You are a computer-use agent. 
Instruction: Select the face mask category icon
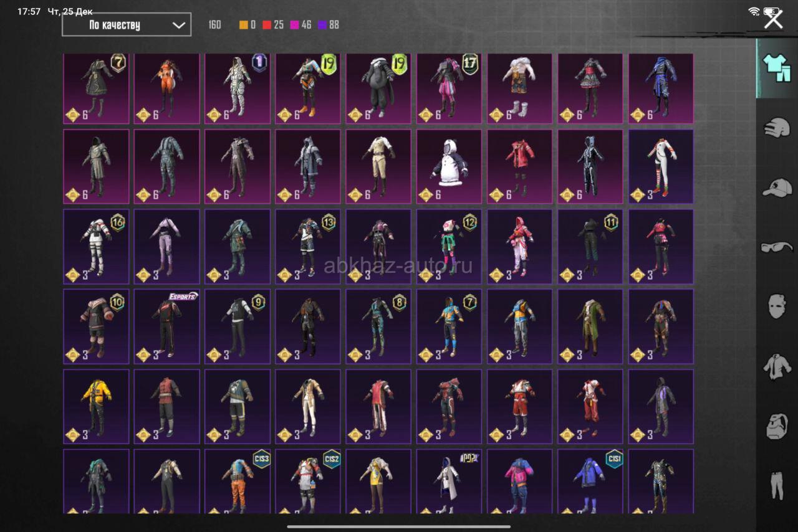(777, 306)
